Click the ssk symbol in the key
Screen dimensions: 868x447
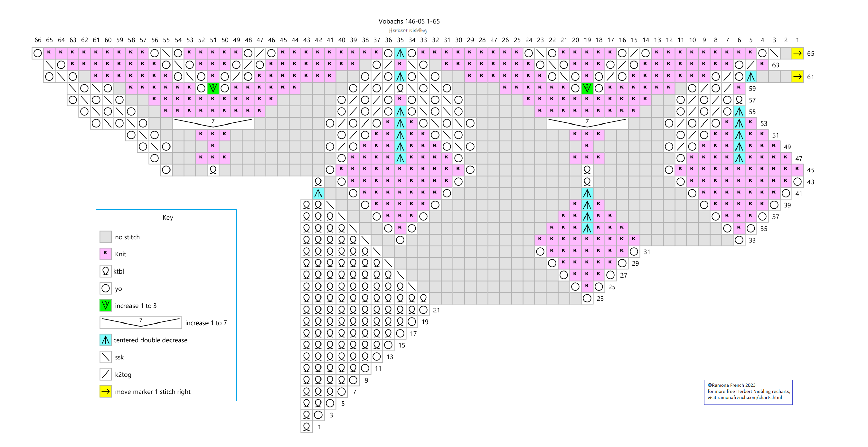coord(106,357)
